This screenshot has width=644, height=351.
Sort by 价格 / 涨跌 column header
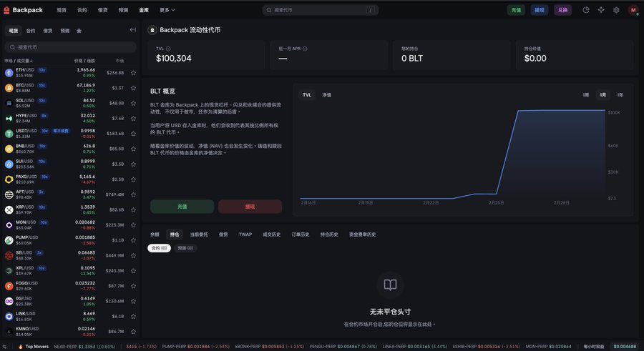coord(84,61)
